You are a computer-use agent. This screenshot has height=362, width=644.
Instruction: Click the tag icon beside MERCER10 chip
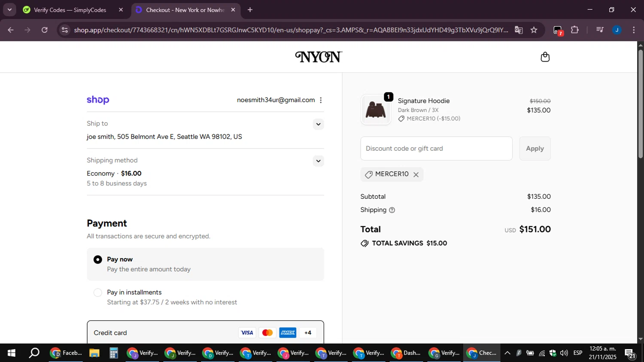368,174
